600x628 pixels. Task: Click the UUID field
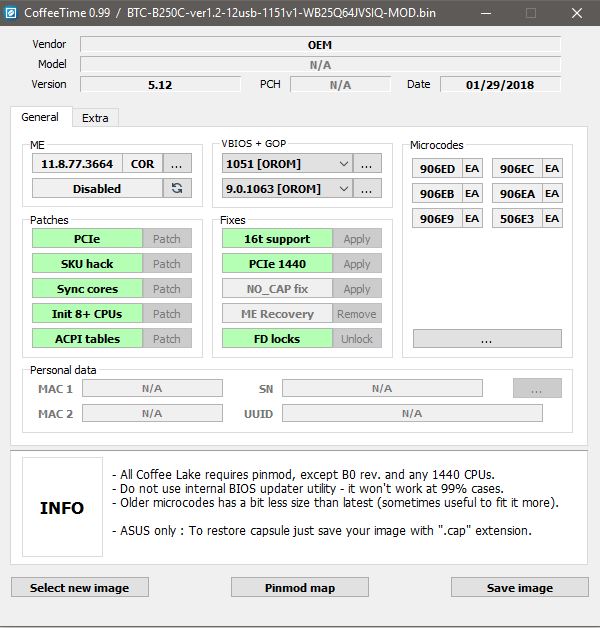[x=412, y=413]
